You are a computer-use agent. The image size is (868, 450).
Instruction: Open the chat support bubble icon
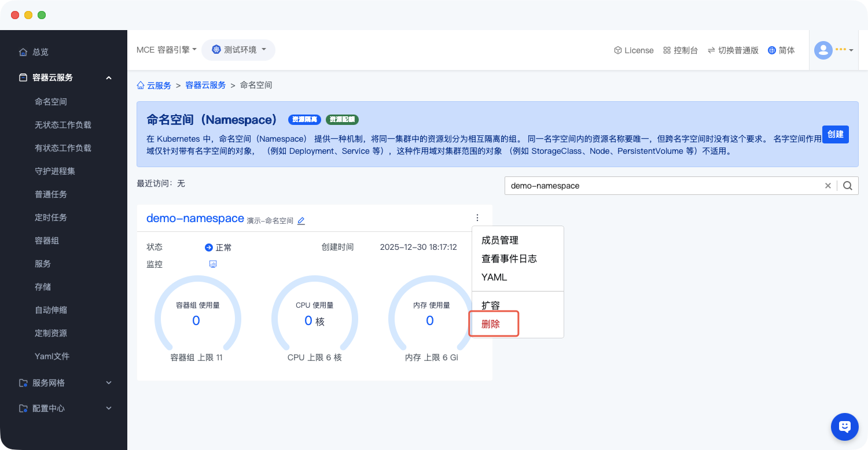(844, 427)
